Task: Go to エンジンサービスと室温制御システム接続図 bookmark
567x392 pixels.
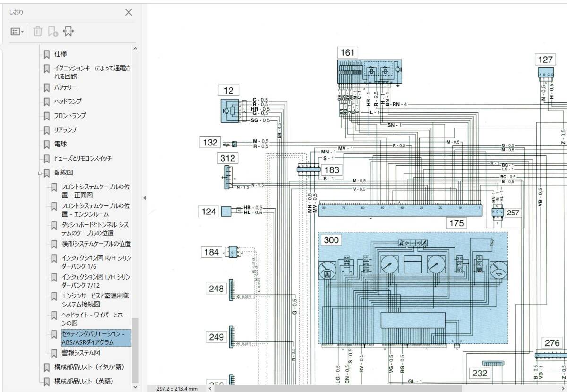Action: [95, 300]
